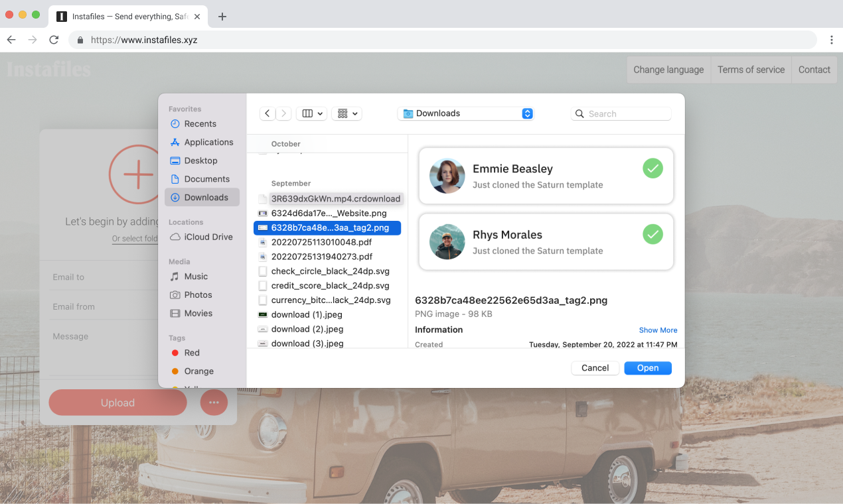Image resolution: width=843 pixels, height=504 pixels.
Task: Click the file dialog Search field
Action: click(x=621, y=114)
